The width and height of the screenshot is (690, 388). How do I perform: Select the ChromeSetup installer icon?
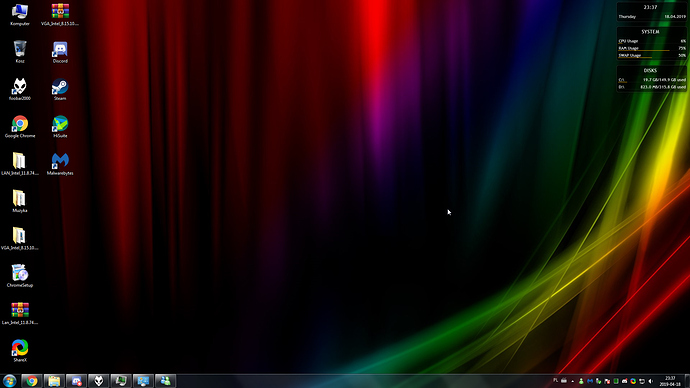[20, 276]
